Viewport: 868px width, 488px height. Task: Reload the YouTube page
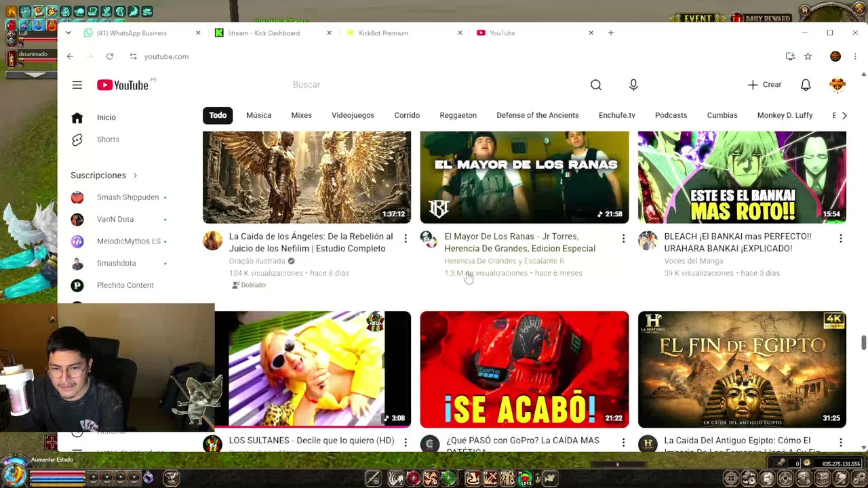pos(110,56)
